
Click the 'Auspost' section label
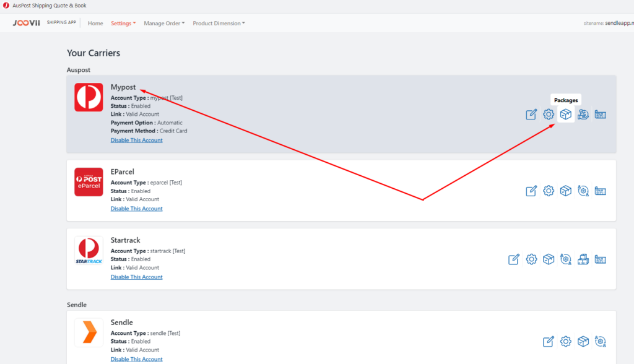coord(79,70)
